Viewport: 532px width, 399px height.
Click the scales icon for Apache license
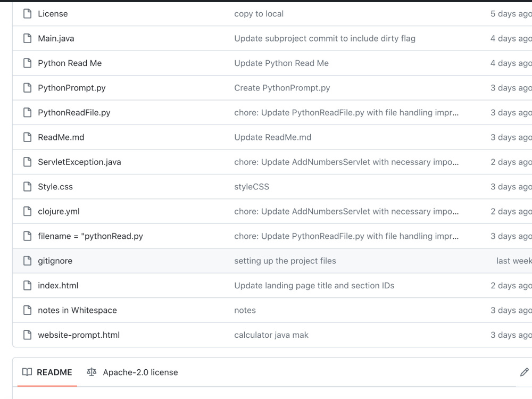(x=92, y=372)
